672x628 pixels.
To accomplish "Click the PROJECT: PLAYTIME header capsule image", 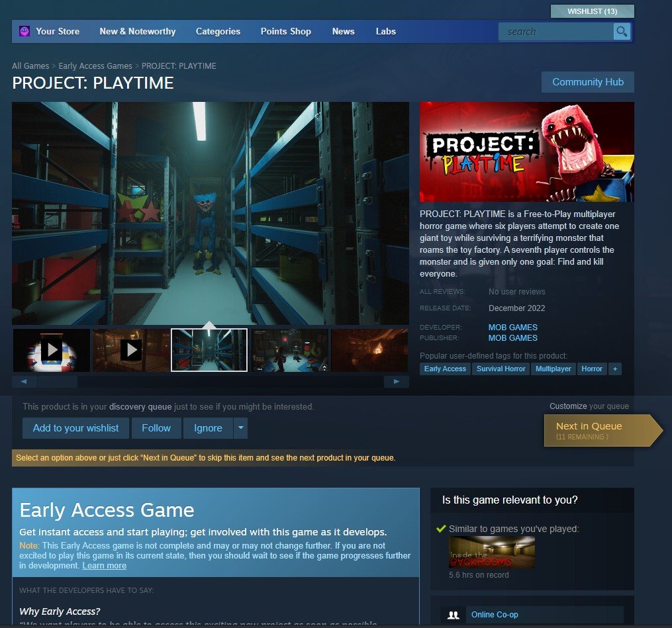I will pos(527,152).
